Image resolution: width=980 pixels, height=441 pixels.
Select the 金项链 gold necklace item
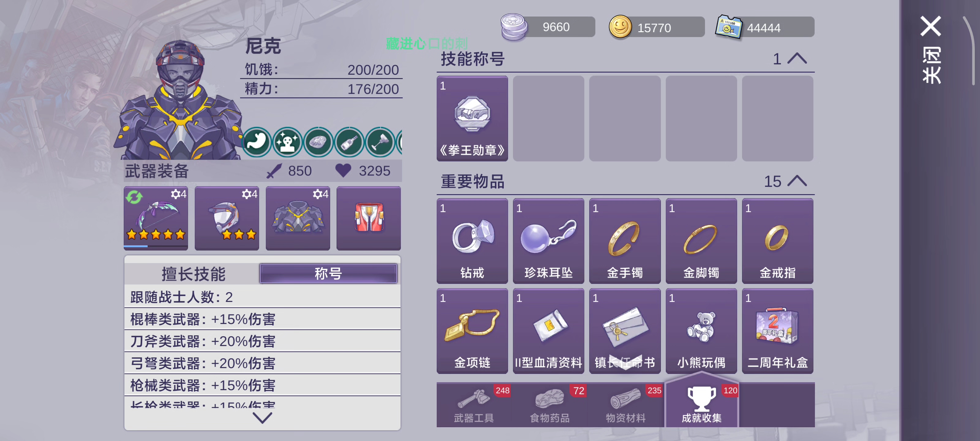pyautogui.click(x=472, y=331)
